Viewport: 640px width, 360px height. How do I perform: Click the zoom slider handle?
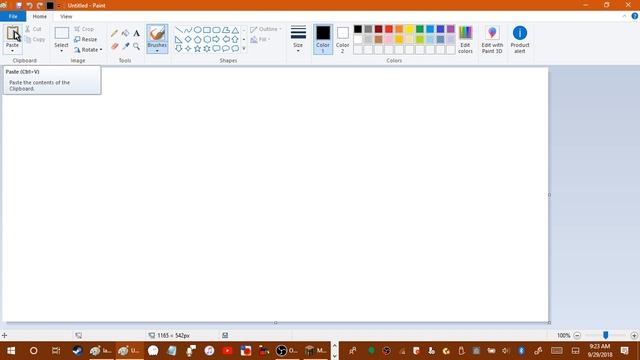point(606,335)
